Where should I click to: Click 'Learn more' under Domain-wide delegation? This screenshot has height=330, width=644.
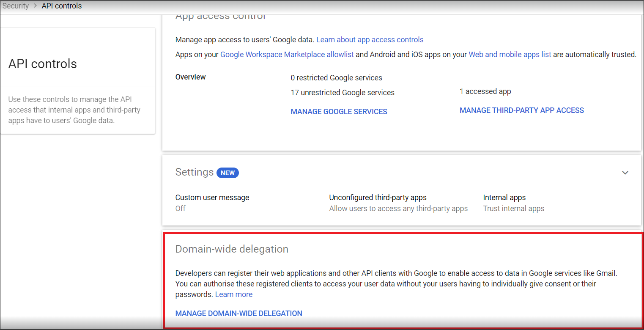[x=234, y=294]
